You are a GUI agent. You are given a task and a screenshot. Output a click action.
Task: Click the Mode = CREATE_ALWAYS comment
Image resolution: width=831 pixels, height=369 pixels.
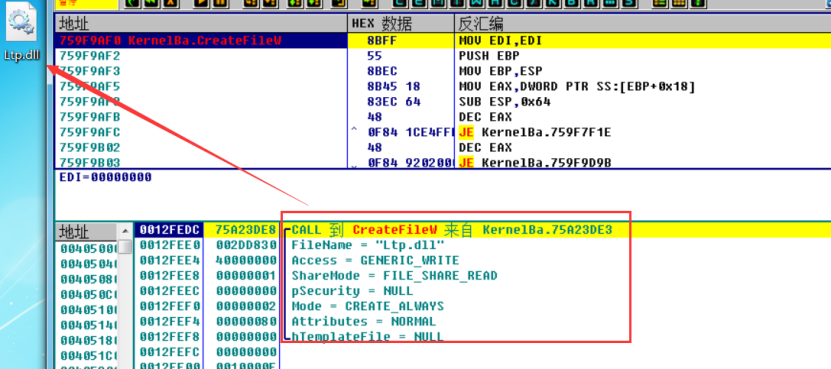coord(367,306)
